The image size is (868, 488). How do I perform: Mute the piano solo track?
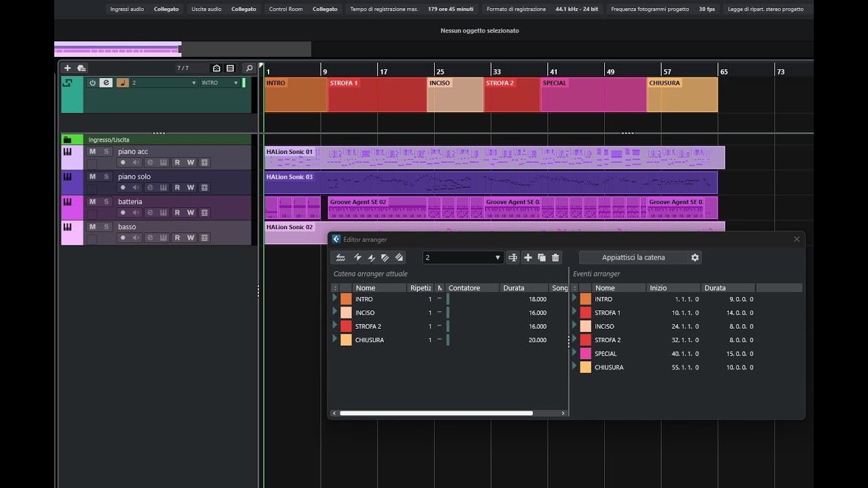92,176
